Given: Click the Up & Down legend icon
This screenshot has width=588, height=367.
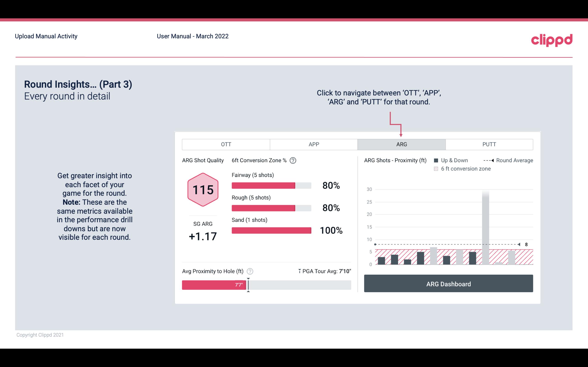Looking at the screenshot, I should click(437, 161).
